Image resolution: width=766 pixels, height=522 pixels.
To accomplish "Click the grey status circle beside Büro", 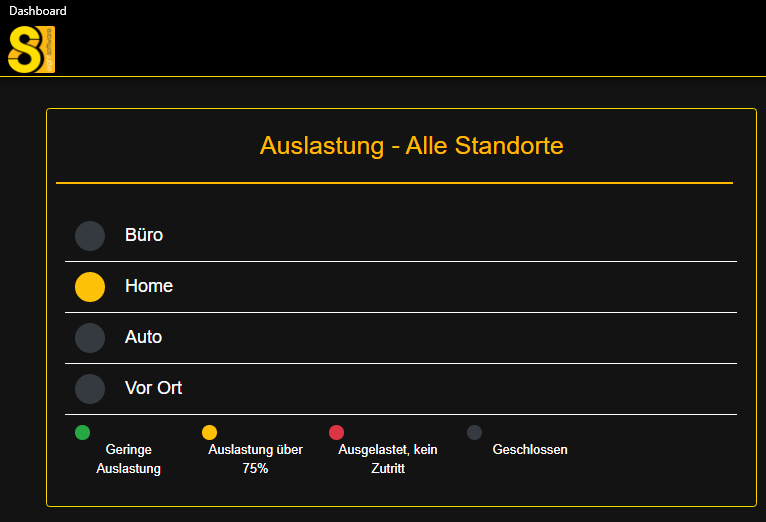I will pos(90,236).
